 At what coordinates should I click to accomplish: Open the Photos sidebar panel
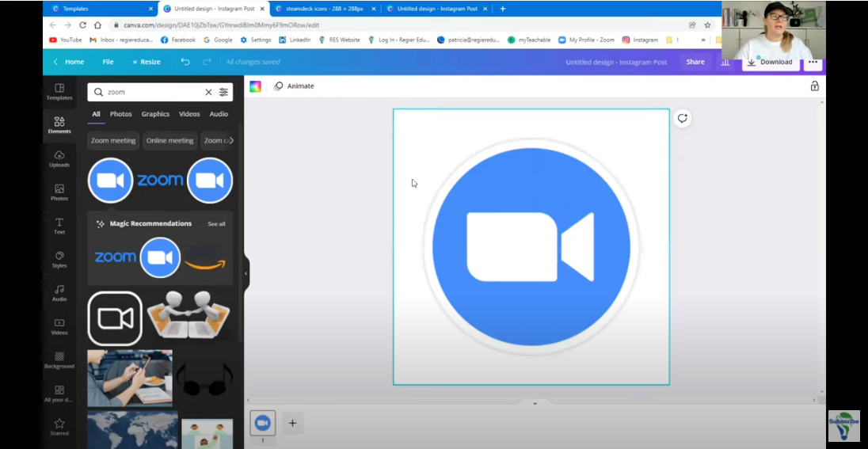[x=59, y=192]
